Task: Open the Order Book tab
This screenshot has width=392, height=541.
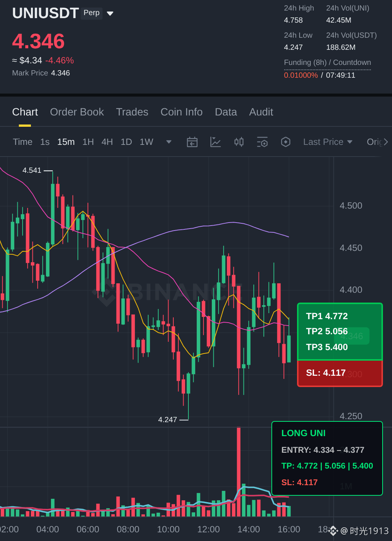Action: tap(77, 112)
